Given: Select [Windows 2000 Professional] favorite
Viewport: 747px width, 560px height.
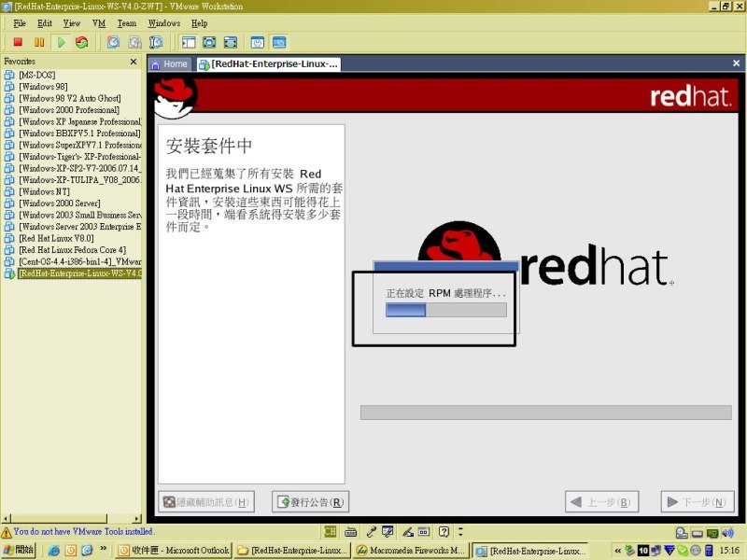Looking at the screenshot, I should (68, 110).
